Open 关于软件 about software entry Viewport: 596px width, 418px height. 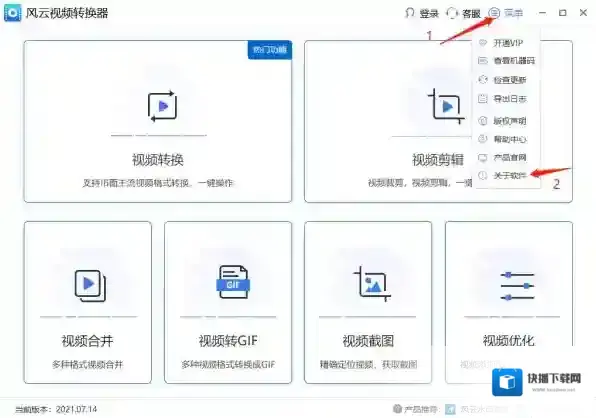click(x=506, y=176)
